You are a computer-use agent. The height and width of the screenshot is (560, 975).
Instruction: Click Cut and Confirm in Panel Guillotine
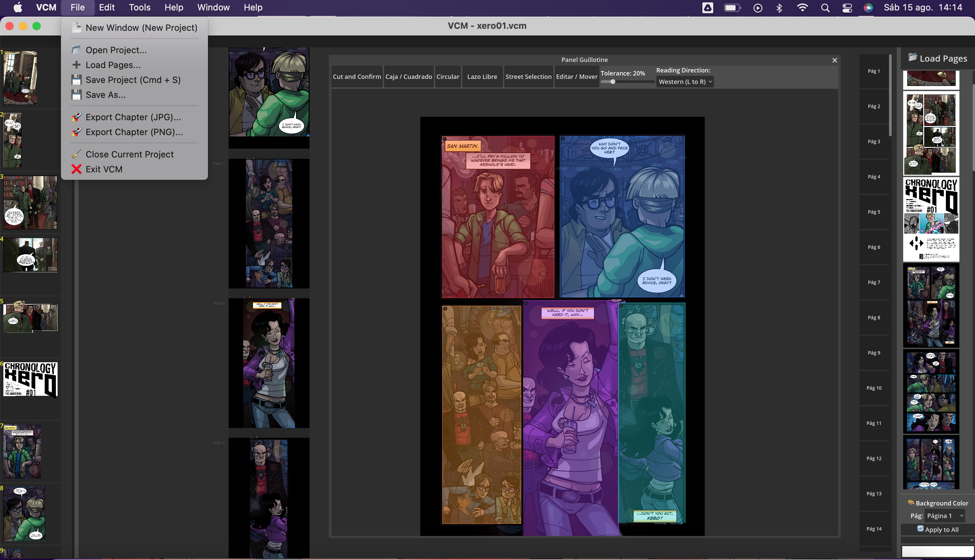(357, 77)
